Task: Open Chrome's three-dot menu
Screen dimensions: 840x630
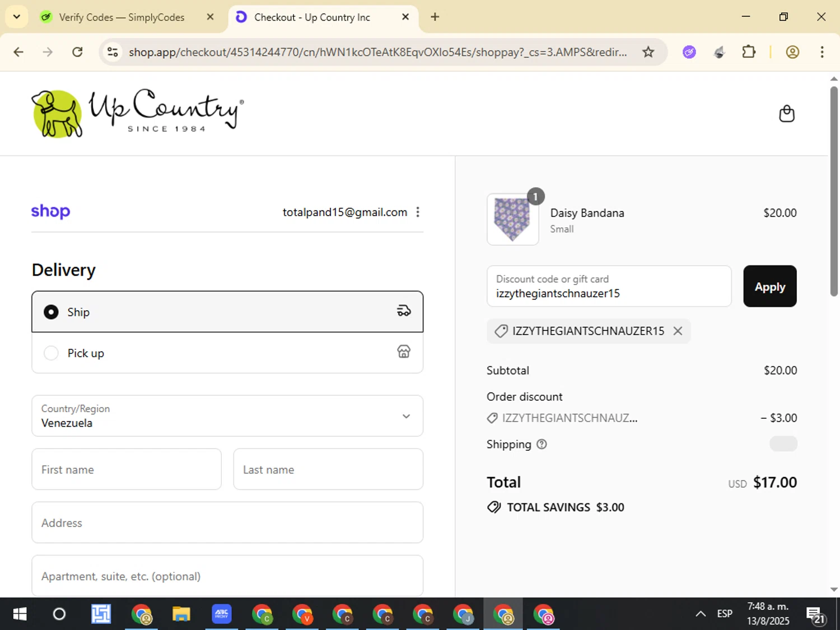Action: 822,52
